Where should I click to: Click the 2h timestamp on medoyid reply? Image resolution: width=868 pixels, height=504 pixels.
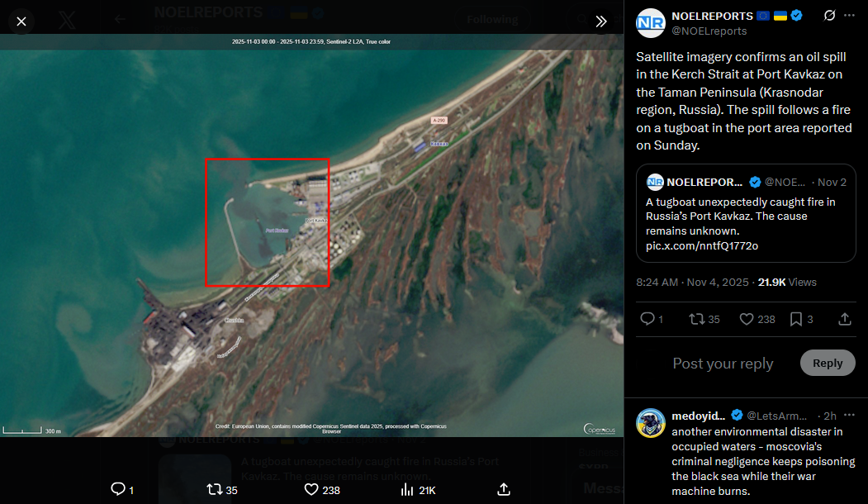click(830, 416)
